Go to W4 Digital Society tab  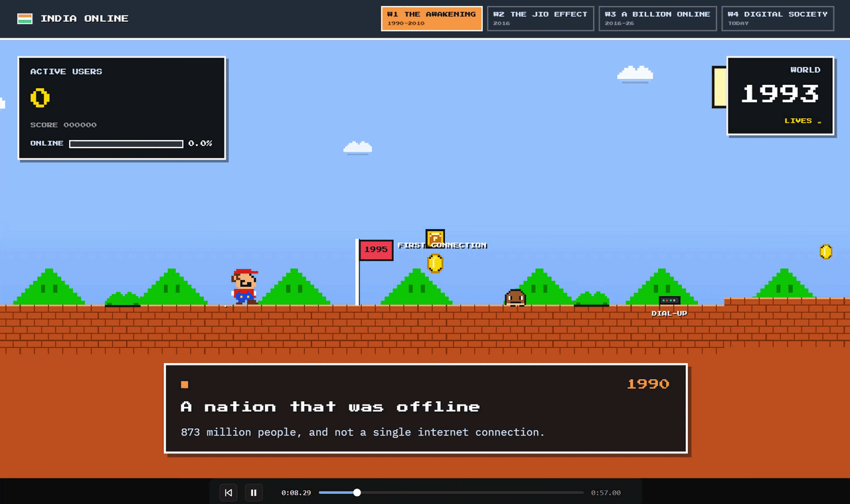(x=778, y=19)
